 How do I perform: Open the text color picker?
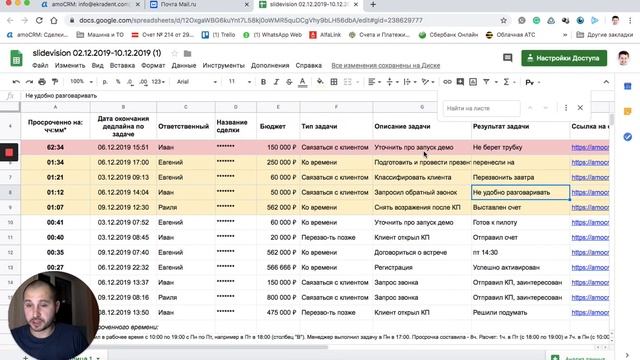302,82
